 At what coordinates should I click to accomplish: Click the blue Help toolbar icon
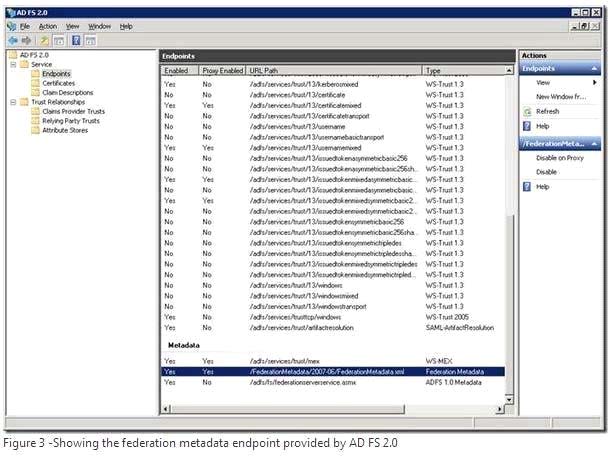click(x=76, y=40)
